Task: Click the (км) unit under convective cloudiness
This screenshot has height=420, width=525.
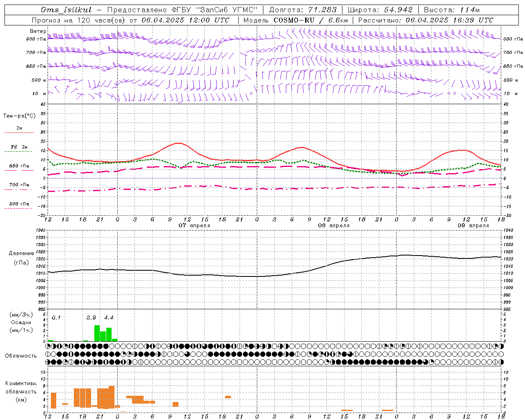Action: [21, 399]
